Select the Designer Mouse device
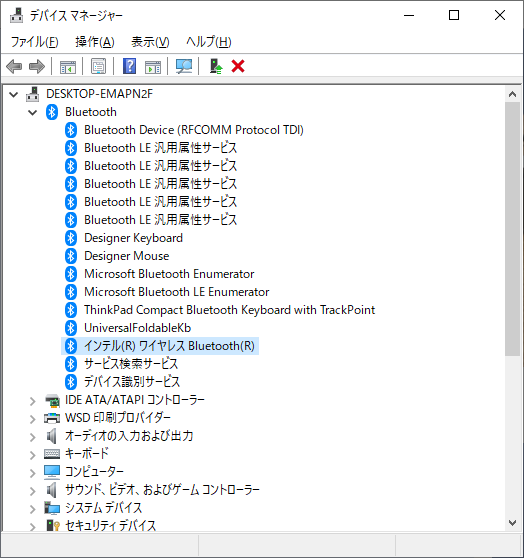 [x=126, y=256]
